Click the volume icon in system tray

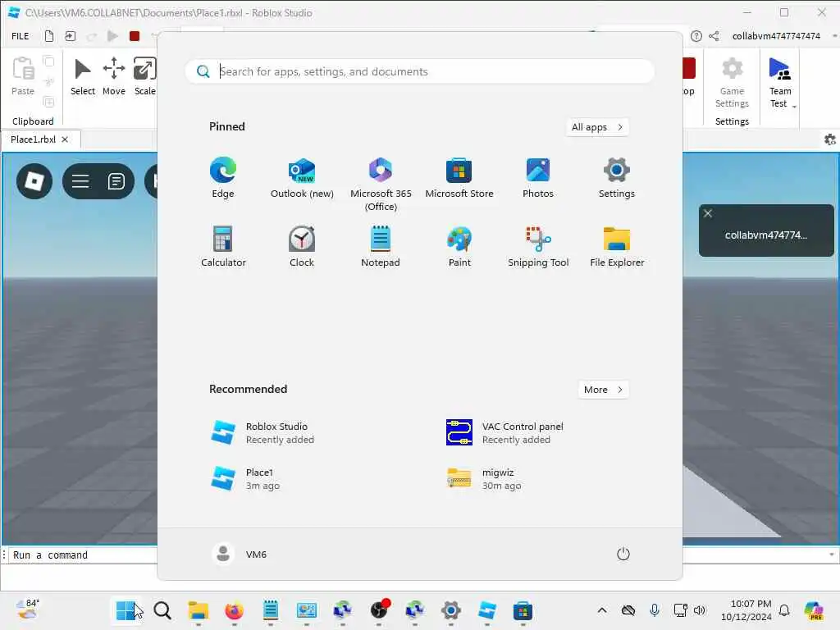coord(700,610)
